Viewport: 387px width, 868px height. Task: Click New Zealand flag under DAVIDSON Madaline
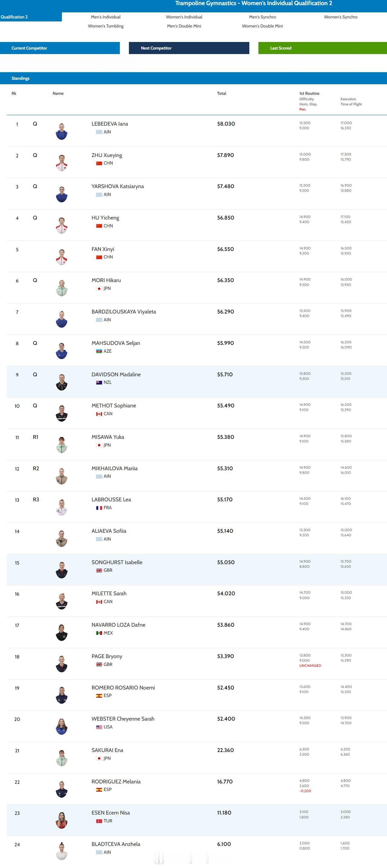[x=99, y=382]
